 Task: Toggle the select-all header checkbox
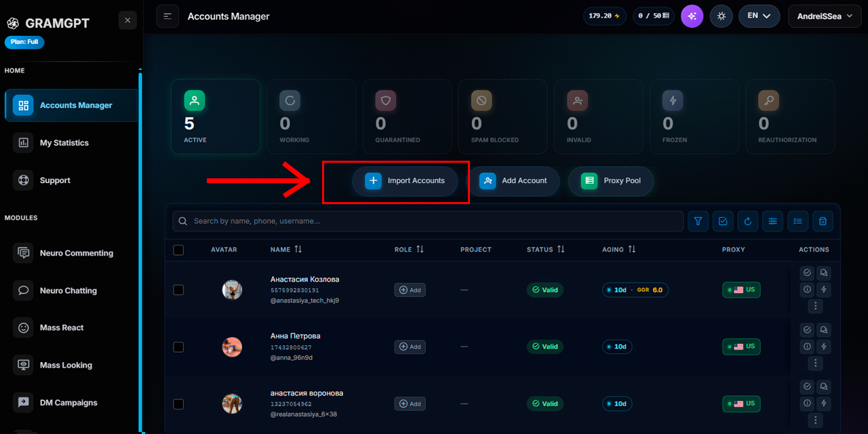(178, 250)
